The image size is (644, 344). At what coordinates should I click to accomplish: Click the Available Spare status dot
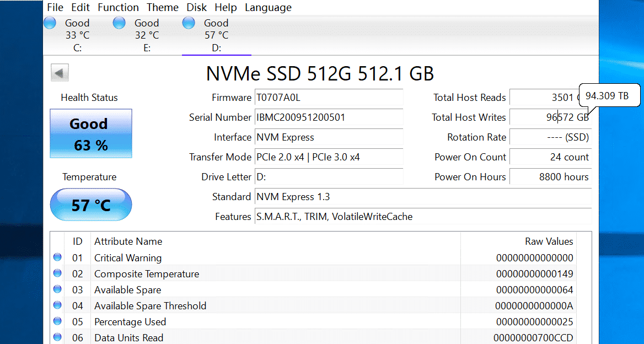coord(57,289)
